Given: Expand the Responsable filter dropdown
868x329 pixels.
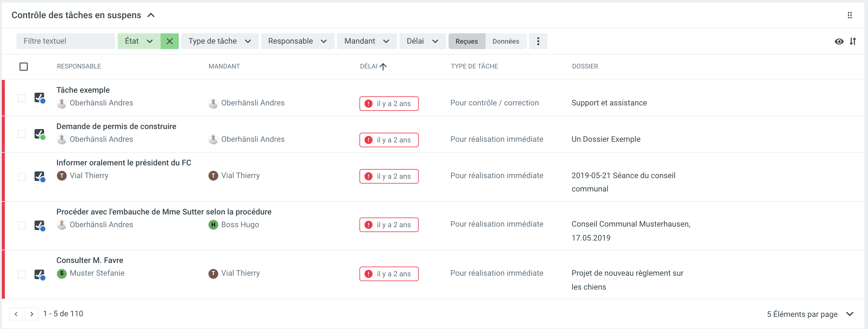Looking at the screenshot, I should tap(297, 41).
